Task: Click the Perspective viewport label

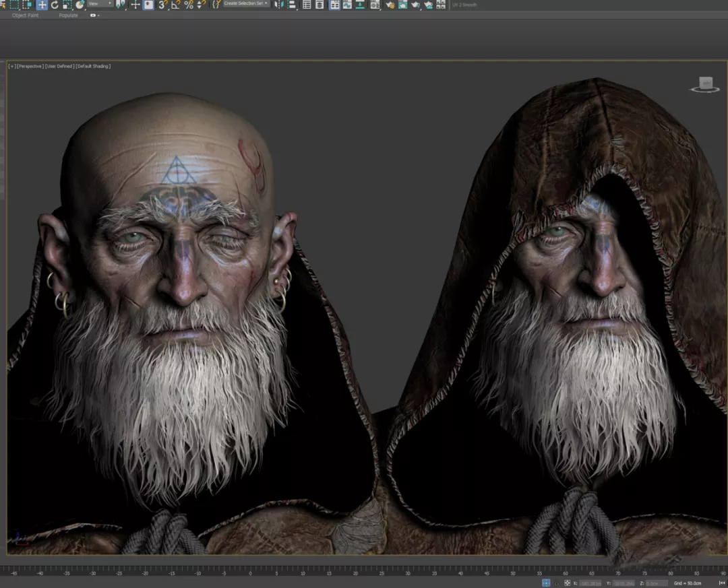Action: click(x=30, y=66)
